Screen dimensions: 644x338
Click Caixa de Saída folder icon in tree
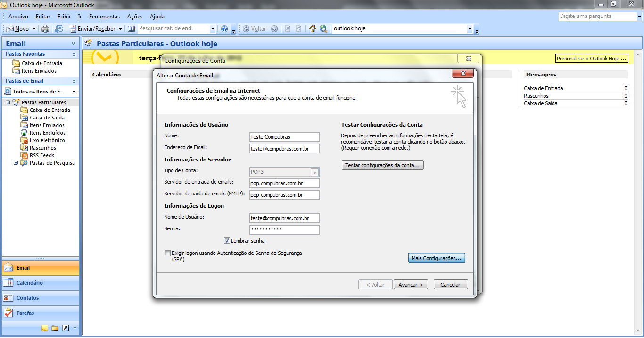[x=24, y=118]
